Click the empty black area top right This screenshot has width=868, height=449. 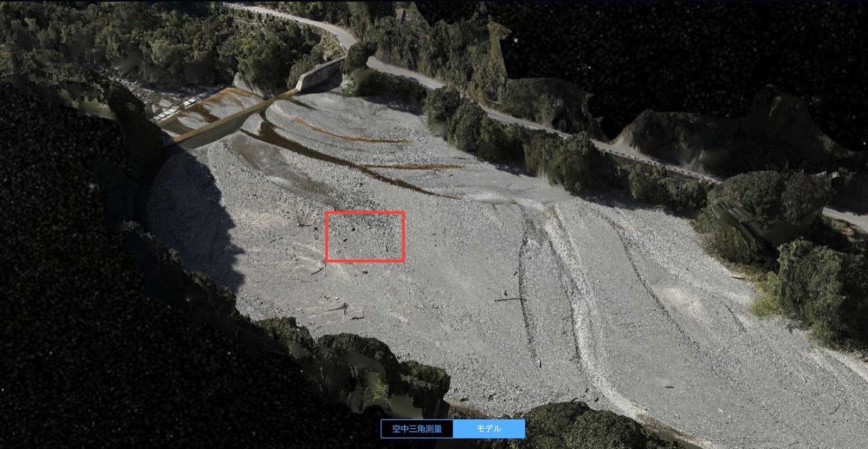pyautogui.click(x=682, y=44)
